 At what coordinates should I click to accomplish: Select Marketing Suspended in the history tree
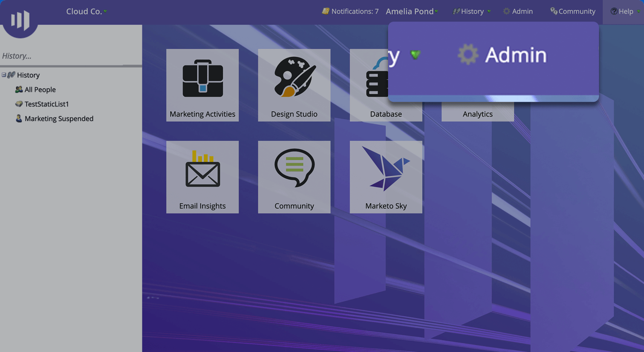click(x=59, y=119)
